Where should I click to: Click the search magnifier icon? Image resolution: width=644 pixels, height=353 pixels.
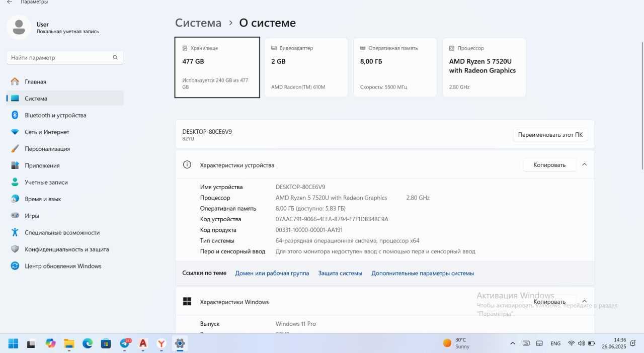pos(115,58)
